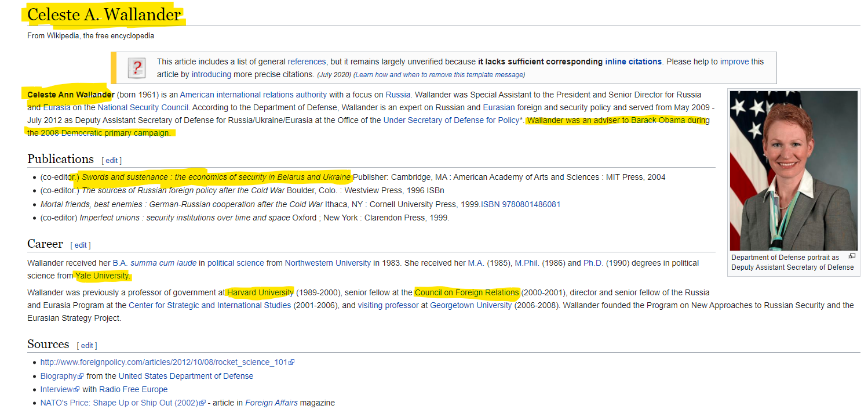Screen dimensions: 868x409
Task: Click the bold 'Celeste Ann Wallander' name
Action: click(71, 95)
